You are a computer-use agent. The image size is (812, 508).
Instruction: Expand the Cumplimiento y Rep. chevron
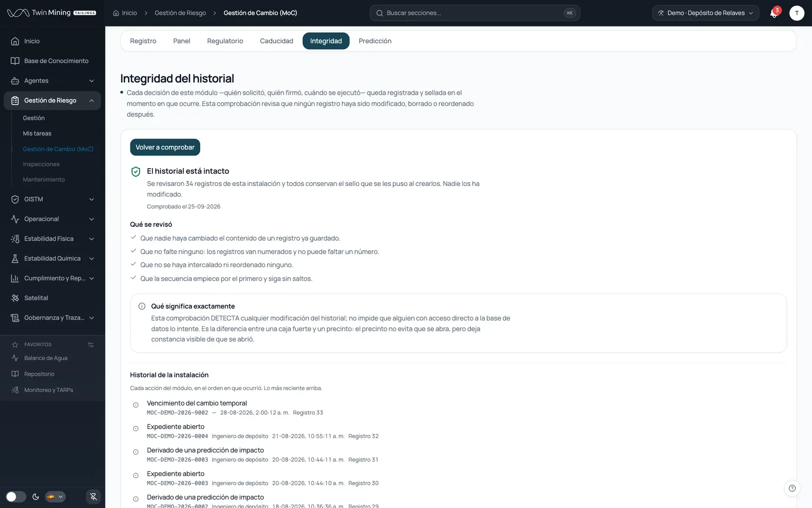point(92,279)
